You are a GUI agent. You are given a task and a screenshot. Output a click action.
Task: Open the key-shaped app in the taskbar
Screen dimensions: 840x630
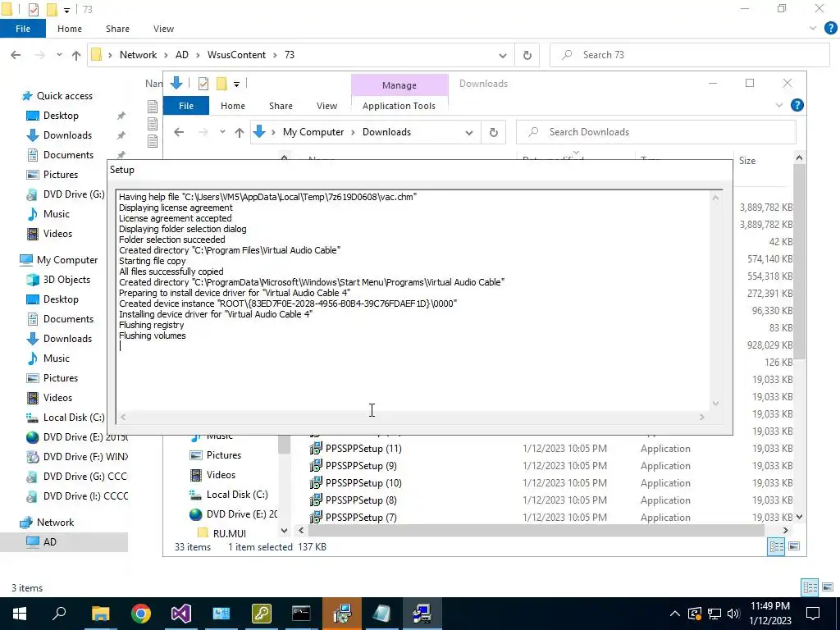(x=262, y=614)
